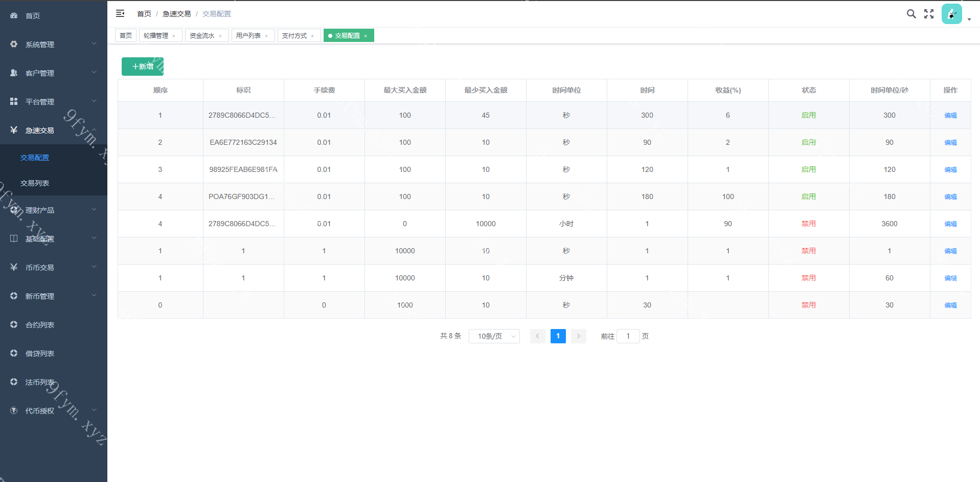Close the 用户列表 tab
The width and height of the screenshot is (980, 482).
tap(266, 36)
